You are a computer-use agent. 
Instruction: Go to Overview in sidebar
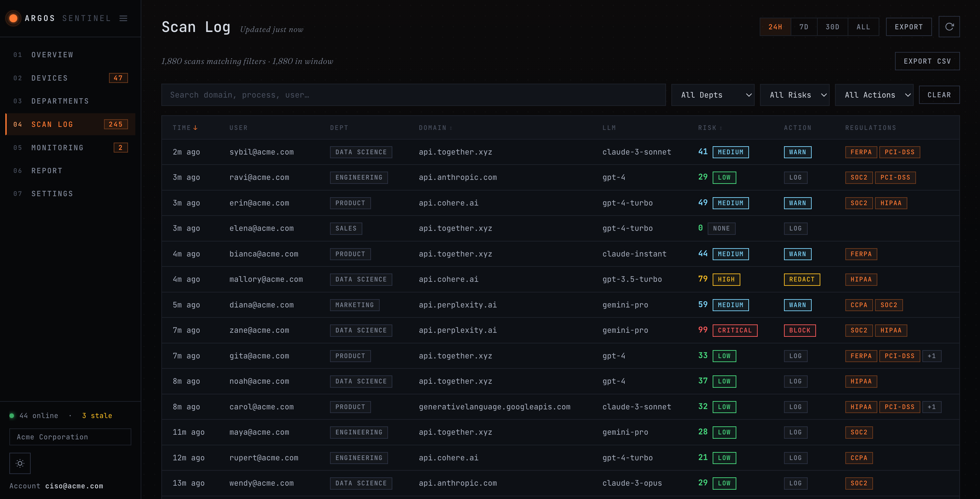click(70, 55)
